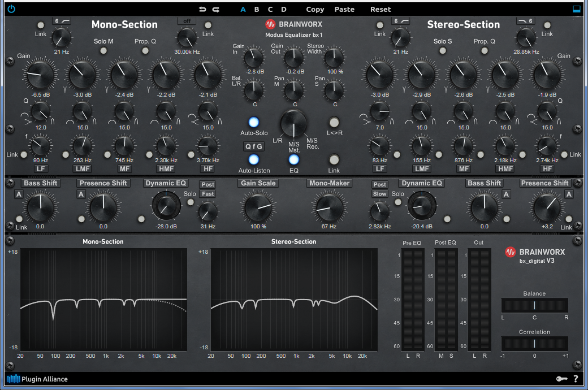Image resolution: width=588 pixels, height=390 pixels.
Task: Click the Stereo HMF band label button
Action: tap(505, 169)
